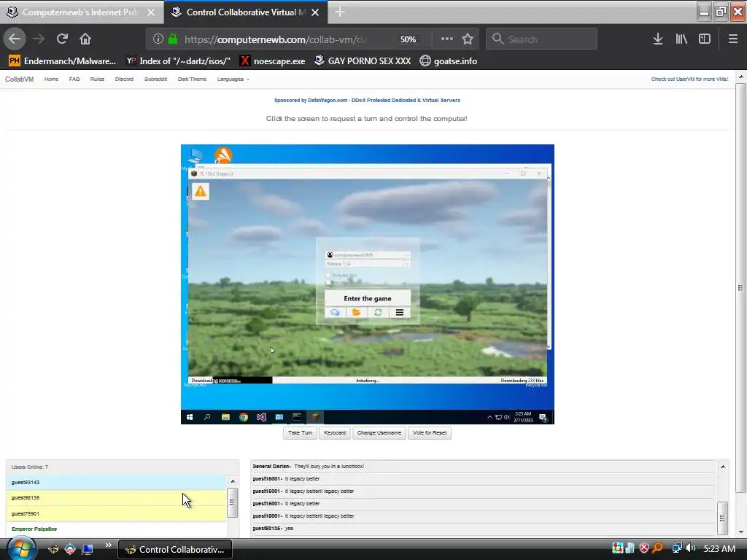This screenshot has height=560, width=747.
Task: Click the orange magnifier icon in the host tray
Action: pyautogui.click(x=658, y=548)
